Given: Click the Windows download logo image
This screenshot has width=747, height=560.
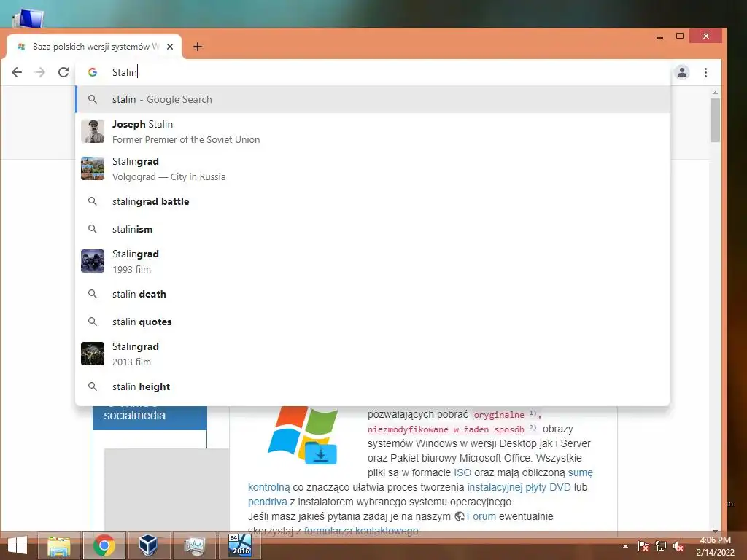Looking at the screenshot, I should coord(303,436).
